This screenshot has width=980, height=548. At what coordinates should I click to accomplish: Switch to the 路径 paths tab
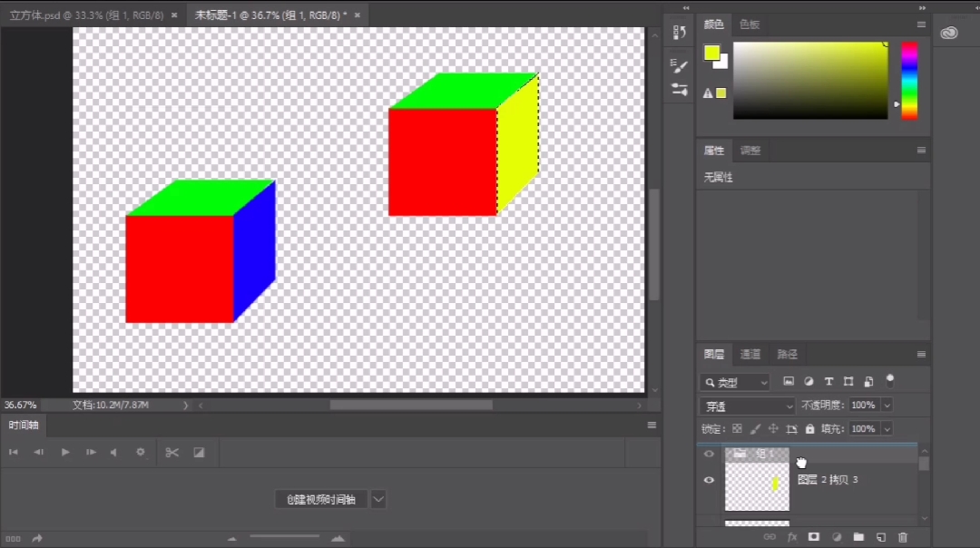coord(787,354)
